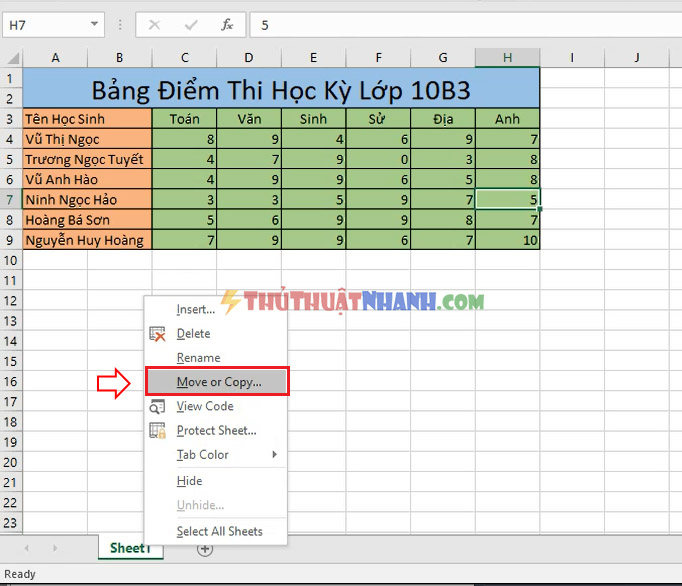Click Insert in the context menu

pos(195,309)
